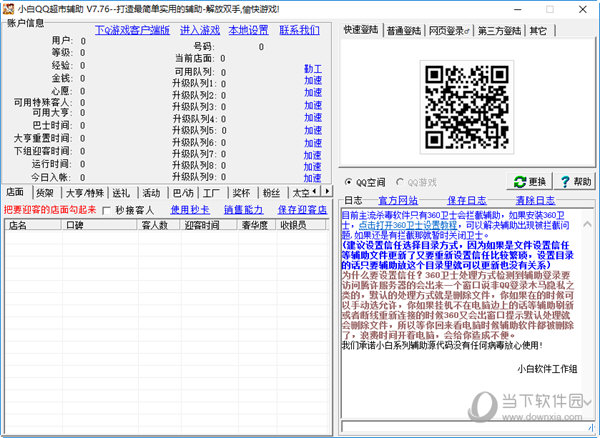Viewport: 600px width, 438px height.
Task: Click 加速 next to 升级队列5
Action: (x=313, y=130)
